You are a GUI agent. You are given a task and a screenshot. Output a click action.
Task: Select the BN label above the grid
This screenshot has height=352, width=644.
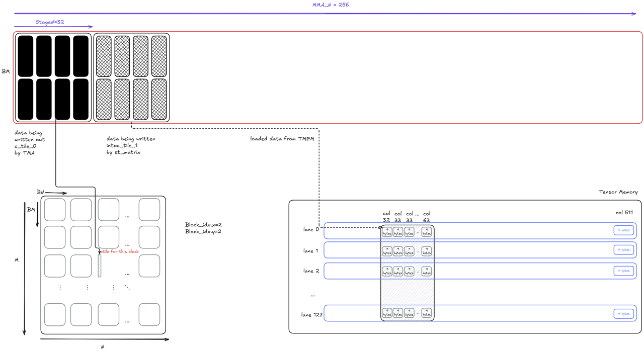tap(41, 192)
